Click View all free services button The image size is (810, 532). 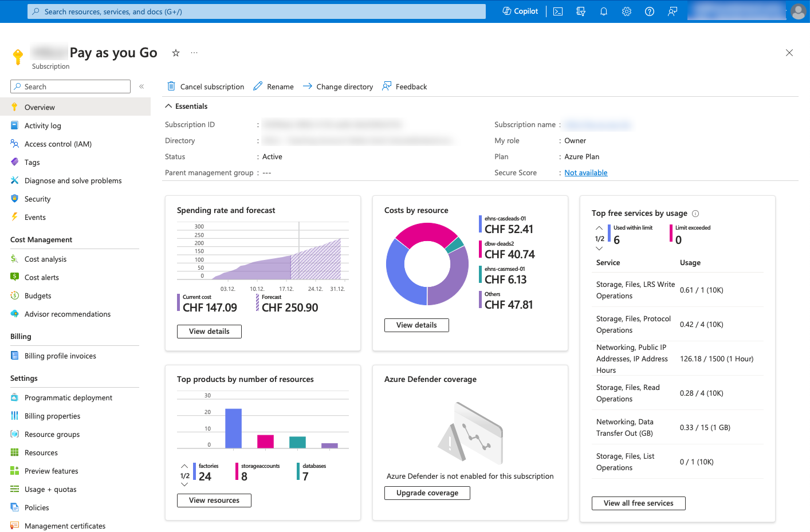638,503
